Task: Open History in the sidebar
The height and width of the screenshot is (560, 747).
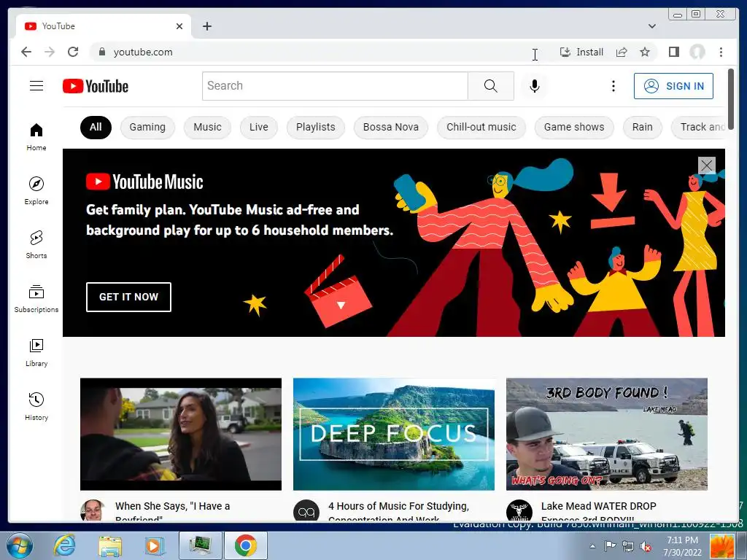Action: point(36,406)
